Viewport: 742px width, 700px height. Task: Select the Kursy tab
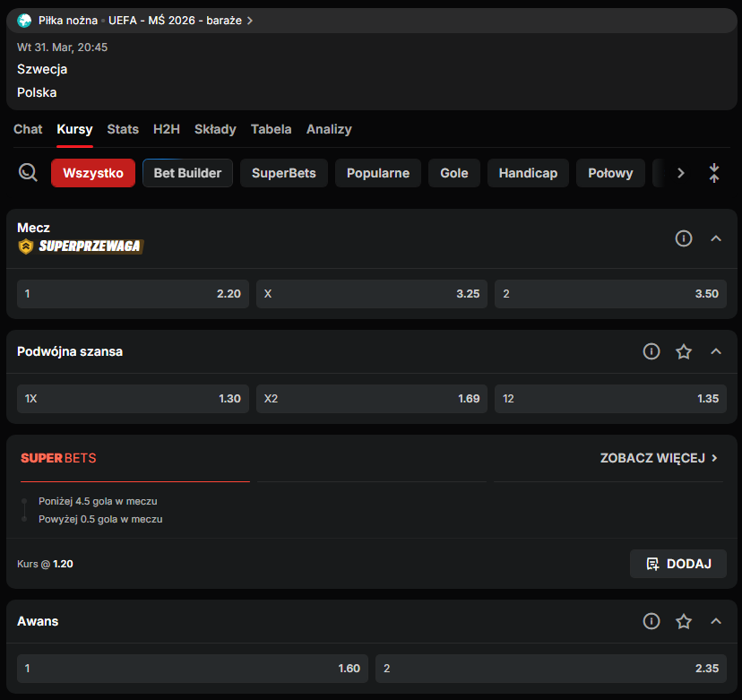(74, 129)
